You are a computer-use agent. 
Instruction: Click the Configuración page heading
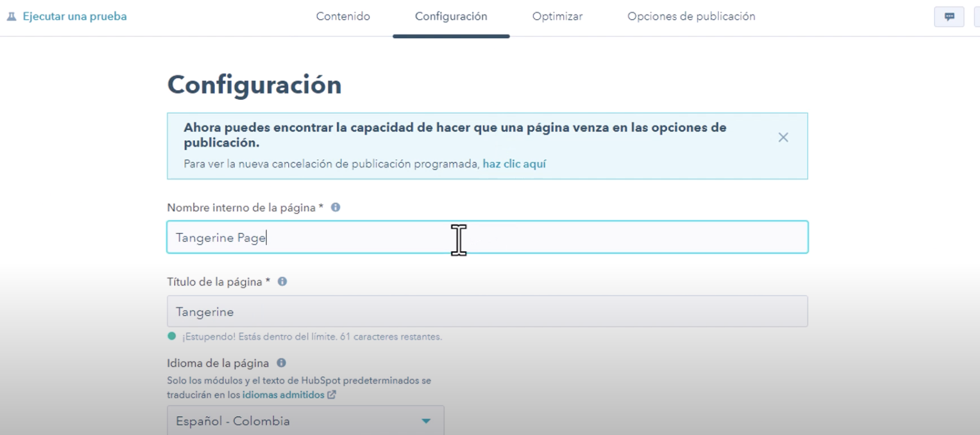point(254,85)
